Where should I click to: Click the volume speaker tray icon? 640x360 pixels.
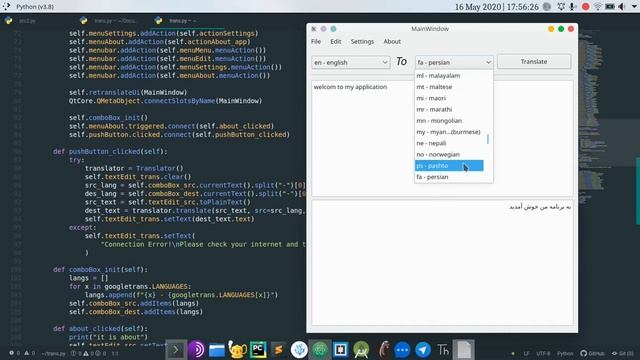coord(622,7)
